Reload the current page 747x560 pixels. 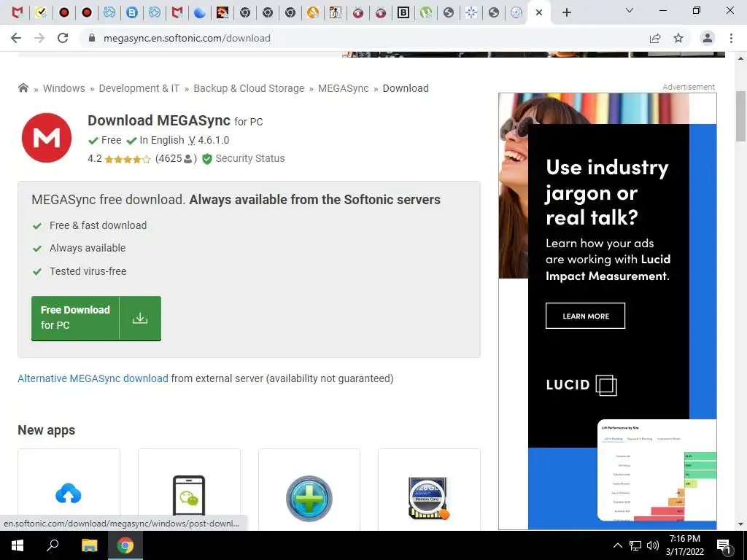[x=63, y=38]
